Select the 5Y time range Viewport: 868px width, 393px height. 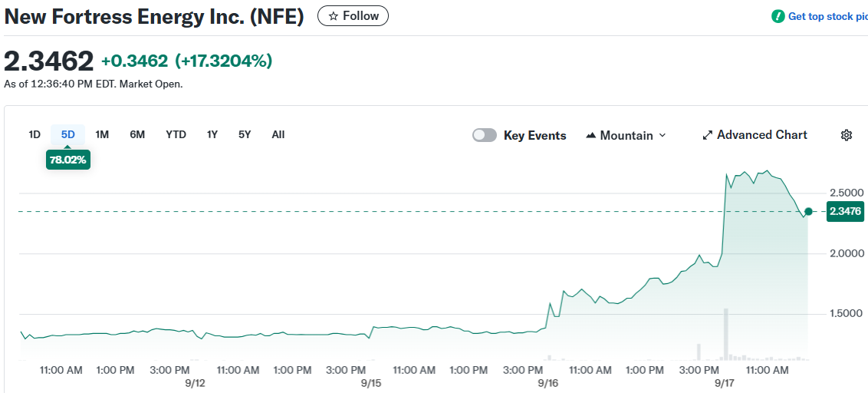point(245,134)
